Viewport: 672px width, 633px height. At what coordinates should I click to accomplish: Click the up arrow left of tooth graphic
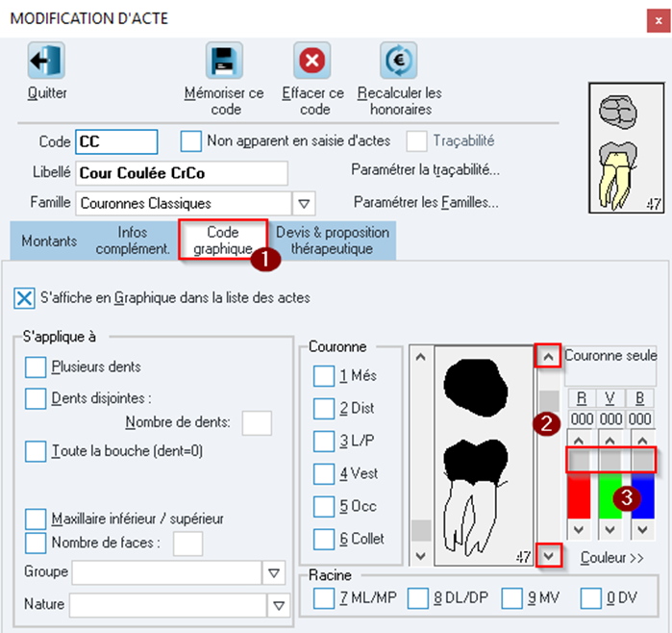pyautogui.click(x=421, y=357)
